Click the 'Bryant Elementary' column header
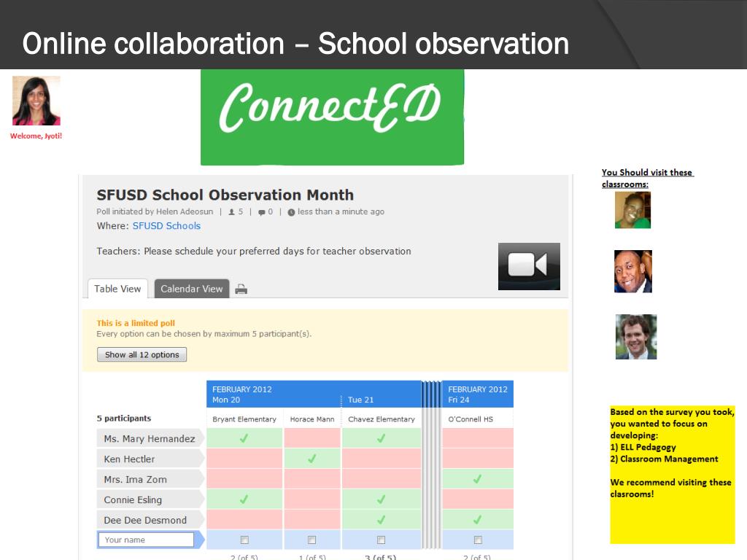 [x=244, y=419]
